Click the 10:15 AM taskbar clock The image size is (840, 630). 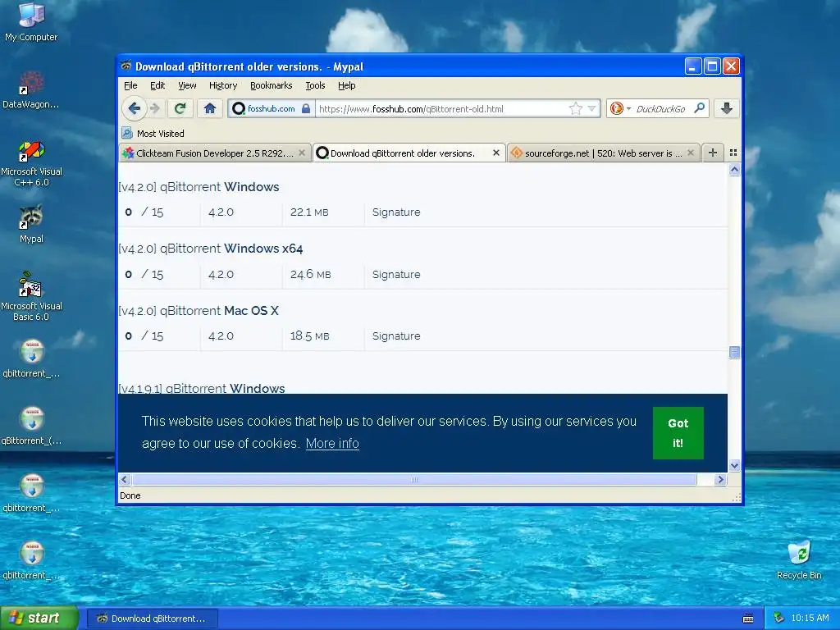[x=810, y=619]
